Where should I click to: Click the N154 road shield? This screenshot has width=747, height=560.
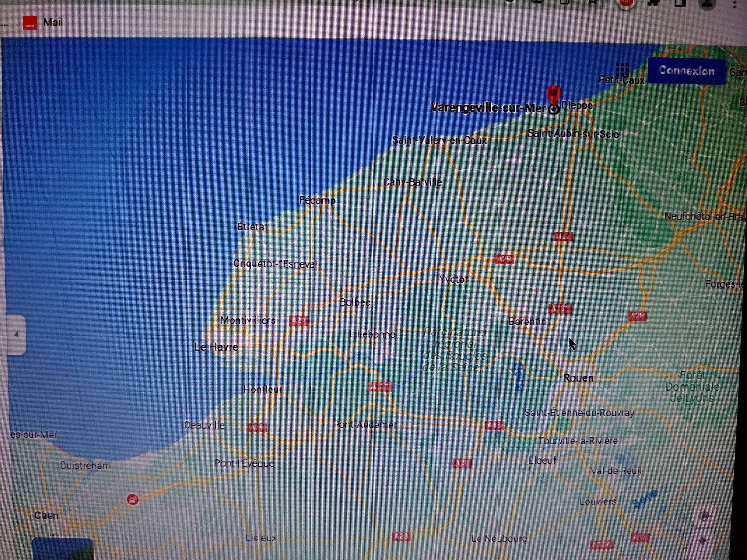[601, 544]
